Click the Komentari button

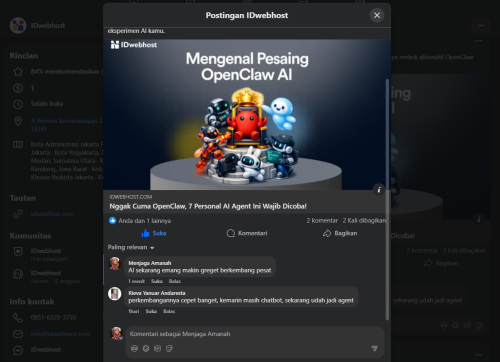pos(247,233)
